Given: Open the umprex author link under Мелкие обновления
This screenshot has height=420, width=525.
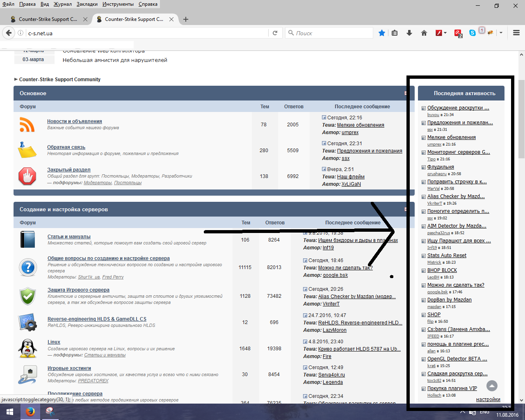Looking at the screenshot, I should point(350,132).
